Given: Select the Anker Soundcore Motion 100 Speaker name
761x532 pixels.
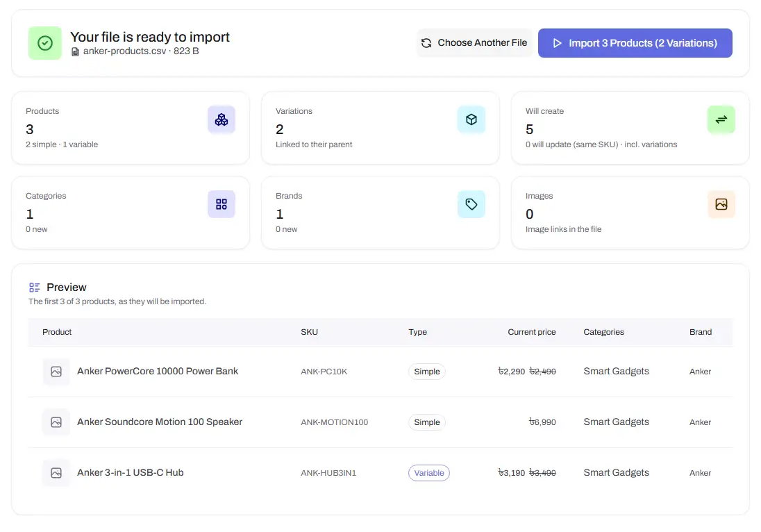Looking at the screenshot, I should (160, 422).
